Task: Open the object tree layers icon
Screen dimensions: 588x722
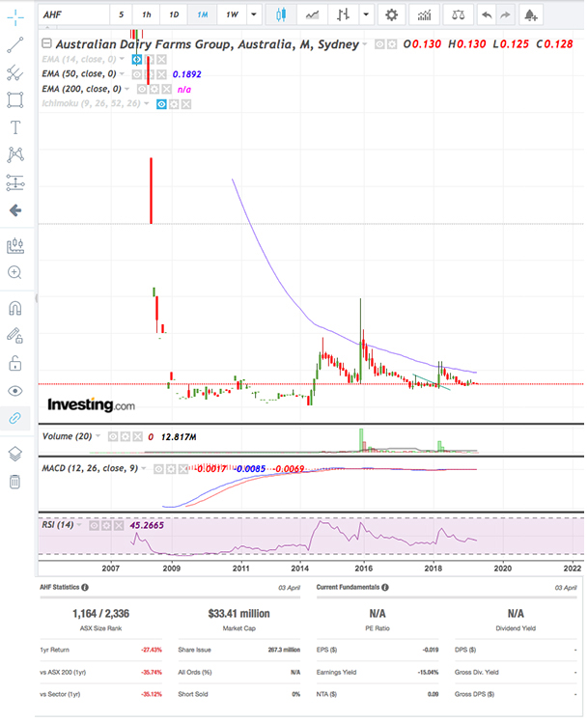Action: 15,454
